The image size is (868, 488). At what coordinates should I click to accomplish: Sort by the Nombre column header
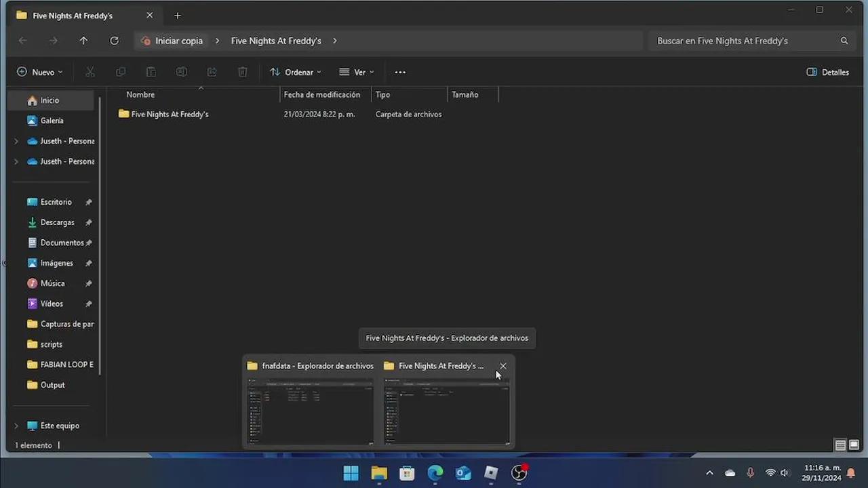140,95
